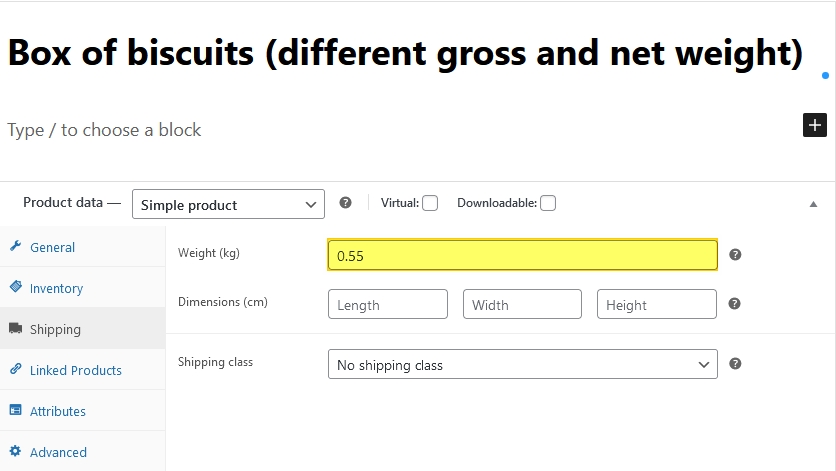
Task: Open the Shipping tab
Action: coord(55,329)
